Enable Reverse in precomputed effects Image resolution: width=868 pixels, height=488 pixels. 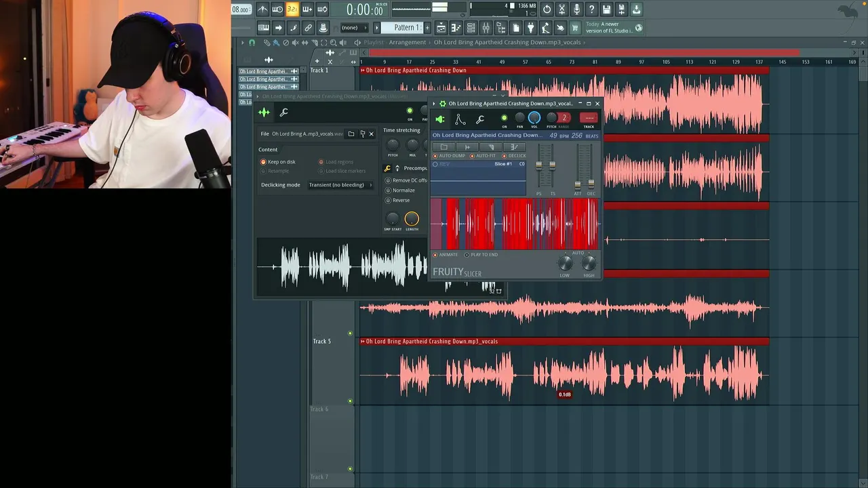397,200
